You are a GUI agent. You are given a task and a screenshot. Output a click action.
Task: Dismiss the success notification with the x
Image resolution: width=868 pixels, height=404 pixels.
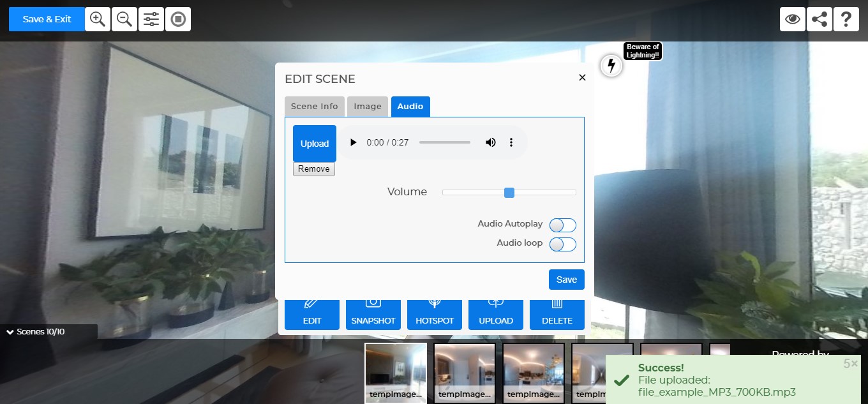click(x=855, y=364)
